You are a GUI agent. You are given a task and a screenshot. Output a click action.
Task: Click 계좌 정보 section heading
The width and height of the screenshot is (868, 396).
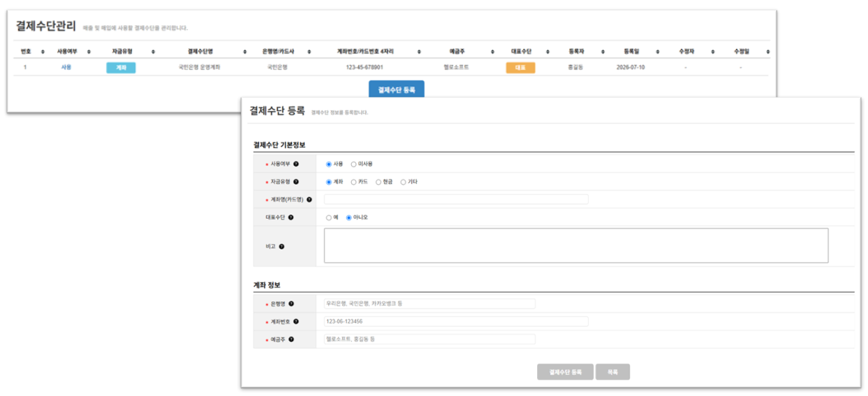click(267, 285)
